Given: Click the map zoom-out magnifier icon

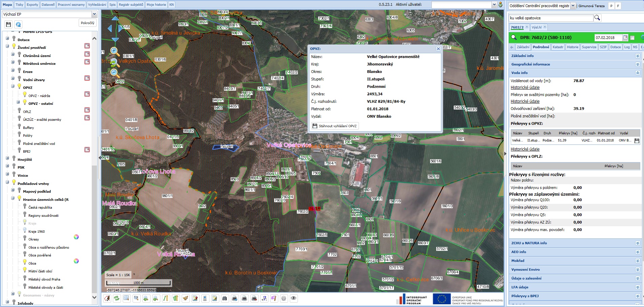Looking at the screenshot, I should [115, 73].
